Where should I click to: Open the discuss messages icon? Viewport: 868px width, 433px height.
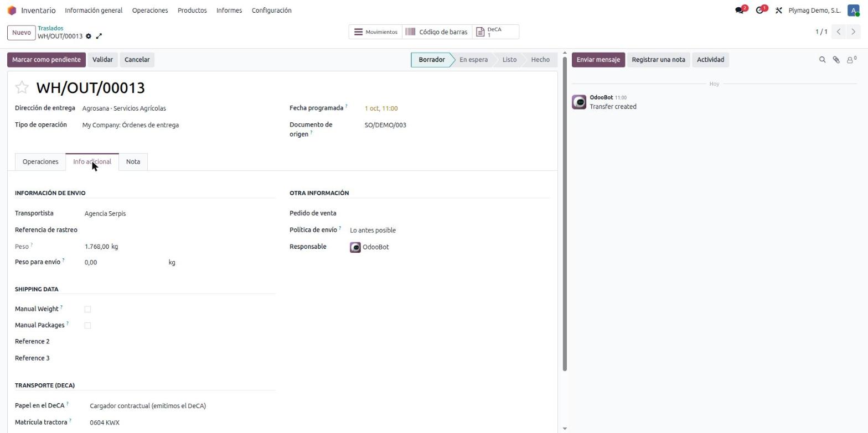point(740,10)
